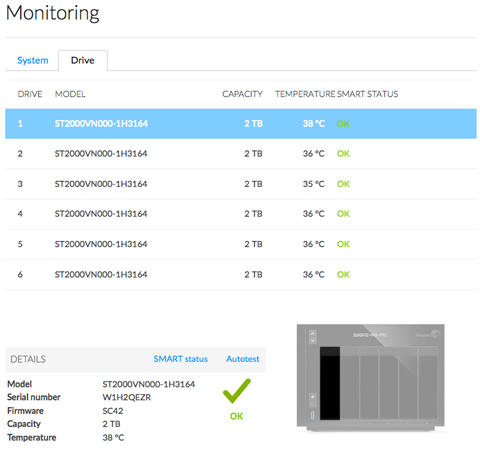
Task: Click the green OK checkmark icon
Action: tap(237, 391)
